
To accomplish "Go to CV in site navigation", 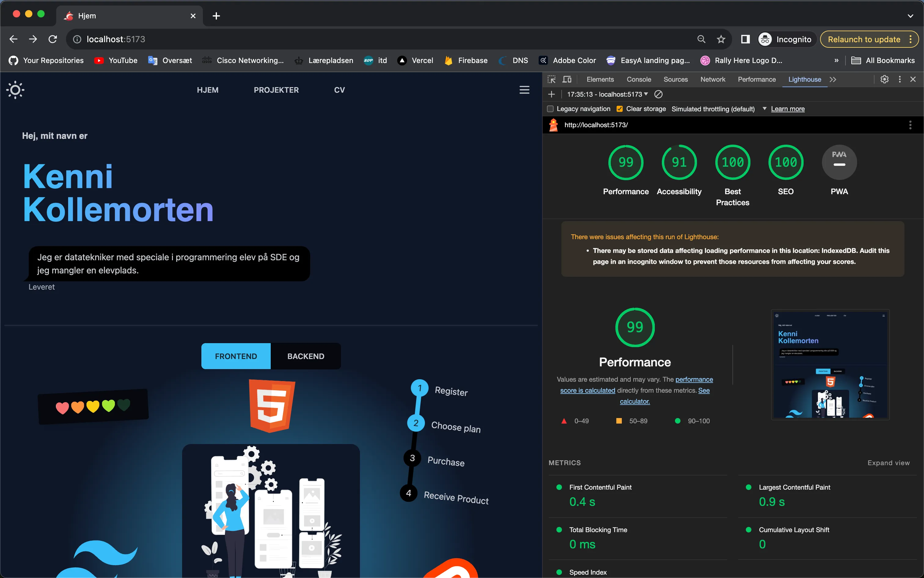I will (339, 90).
